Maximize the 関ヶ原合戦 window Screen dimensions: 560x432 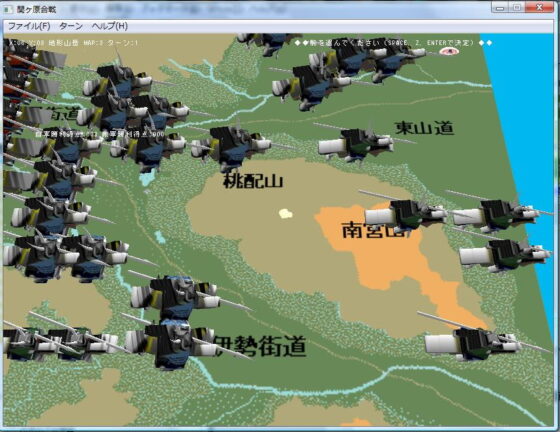(516, 7)
